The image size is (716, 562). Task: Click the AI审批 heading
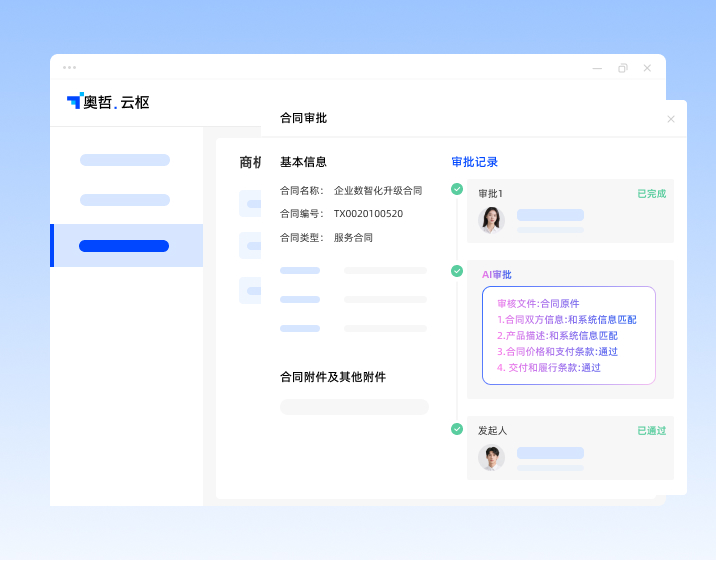point(496,274)
